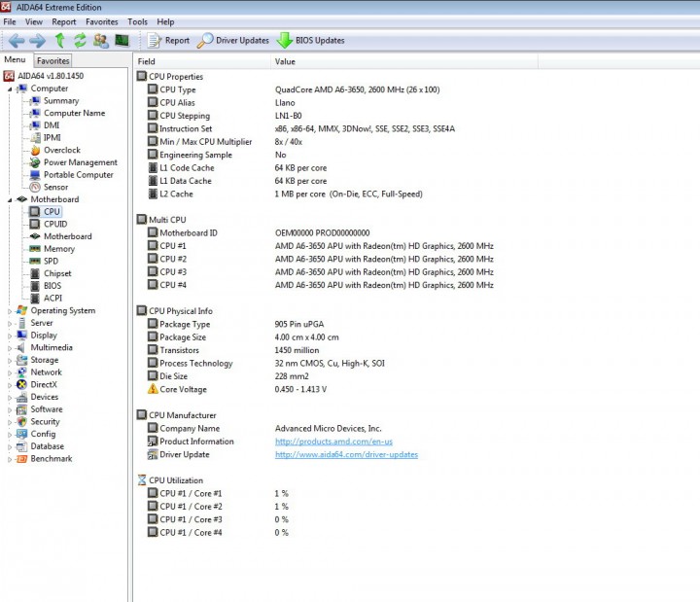Image resolution: width=700 pixels, height=602 pixels.
Task: Collapse the Computer tree node
Action: [x=10, y=89]
